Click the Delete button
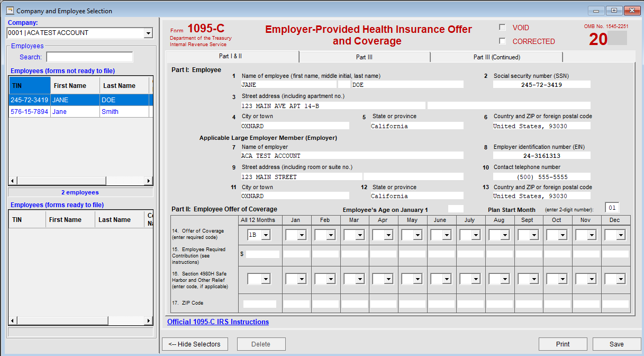The image size is (644, 356). (261, 344)
